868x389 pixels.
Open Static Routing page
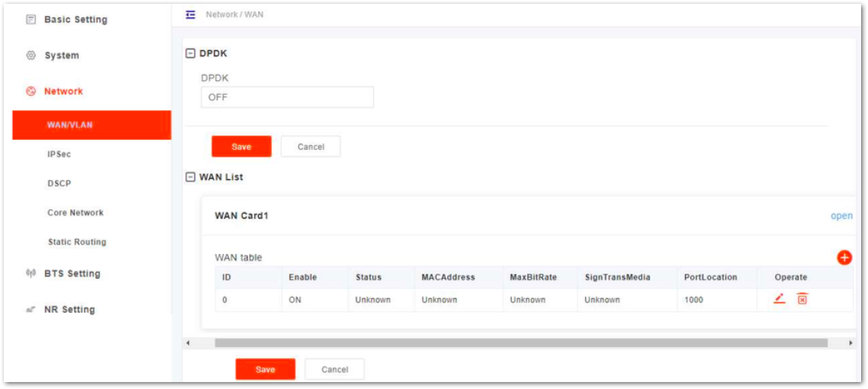point(77,242)
